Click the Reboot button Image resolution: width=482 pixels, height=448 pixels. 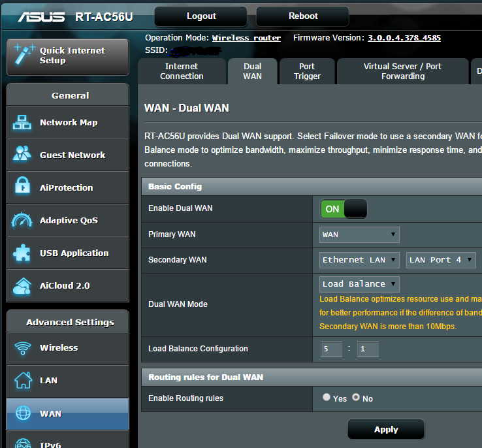303,16
